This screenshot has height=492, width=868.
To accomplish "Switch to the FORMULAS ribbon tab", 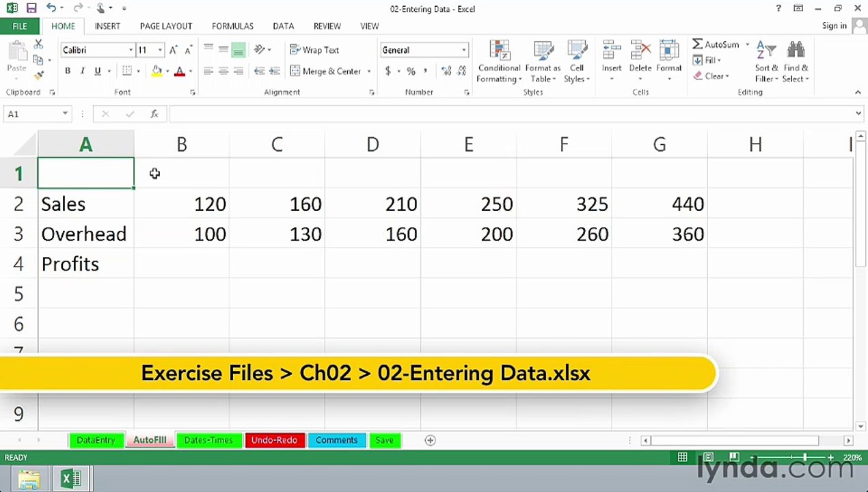I will coord(232,26).
